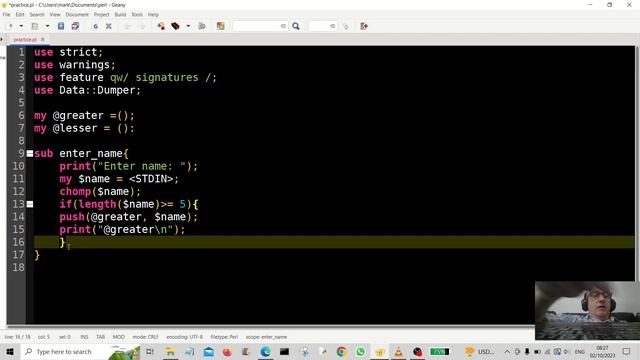Expand the recent files dropdown arrow

point(47,26)
